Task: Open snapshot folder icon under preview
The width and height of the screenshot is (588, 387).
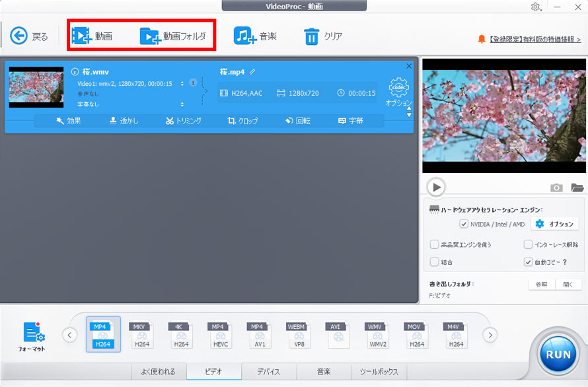Action: click(x=577, y=188)
